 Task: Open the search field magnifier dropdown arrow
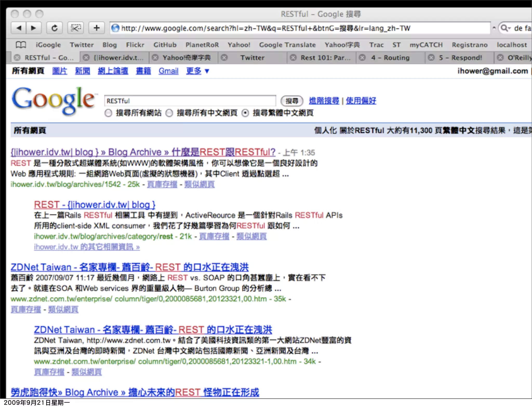tap(509, 28)
